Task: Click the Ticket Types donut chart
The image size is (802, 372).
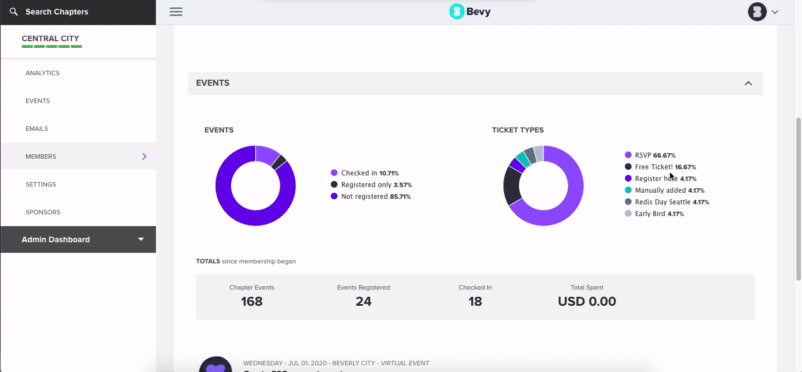Action: [543, 186]
